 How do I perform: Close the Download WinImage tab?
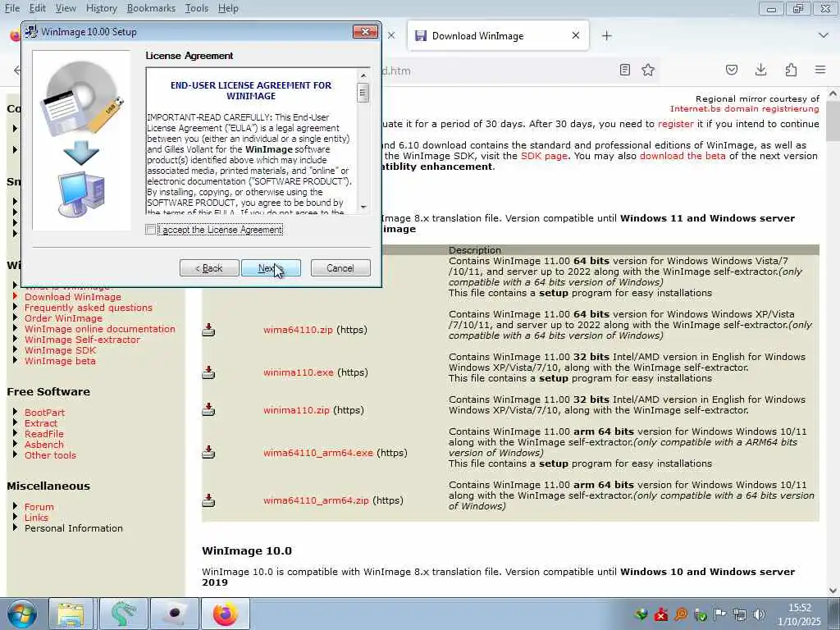coord(575,35)
